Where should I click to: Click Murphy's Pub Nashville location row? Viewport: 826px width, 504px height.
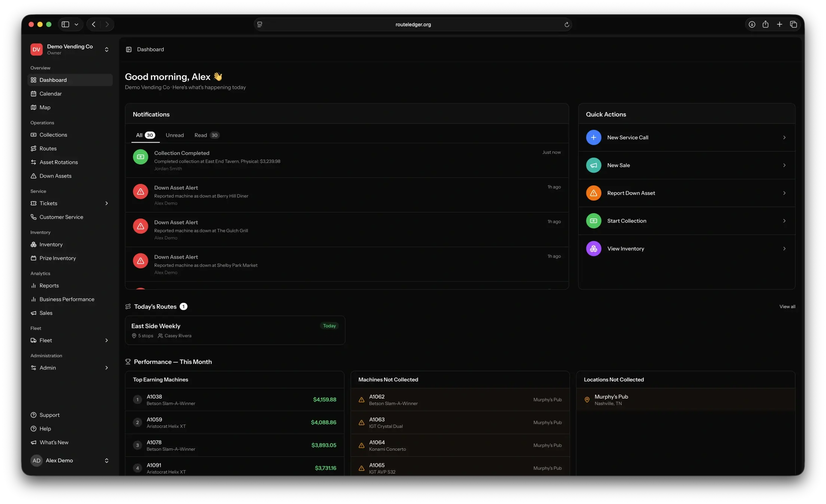point(686,400)
